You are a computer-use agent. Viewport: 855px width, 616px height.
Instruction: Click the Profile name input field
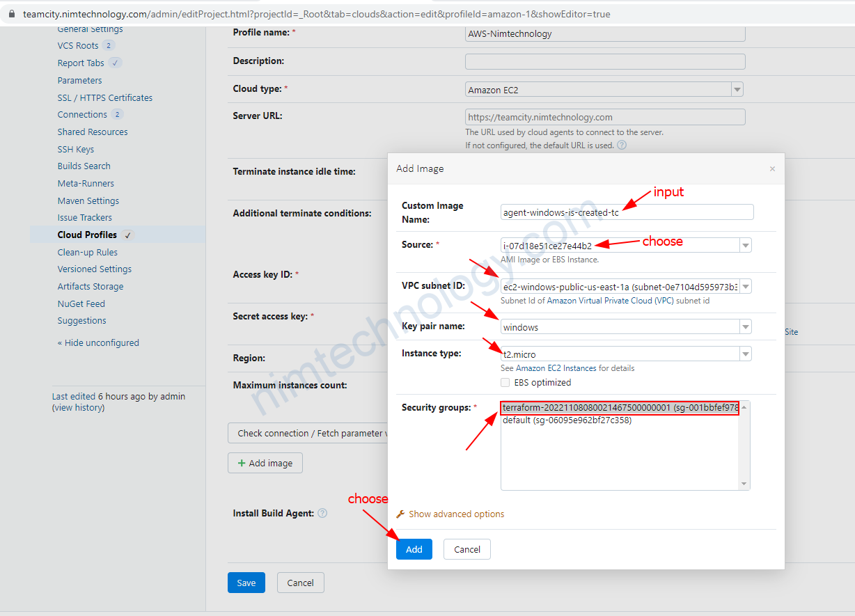(x=605, y=33)
